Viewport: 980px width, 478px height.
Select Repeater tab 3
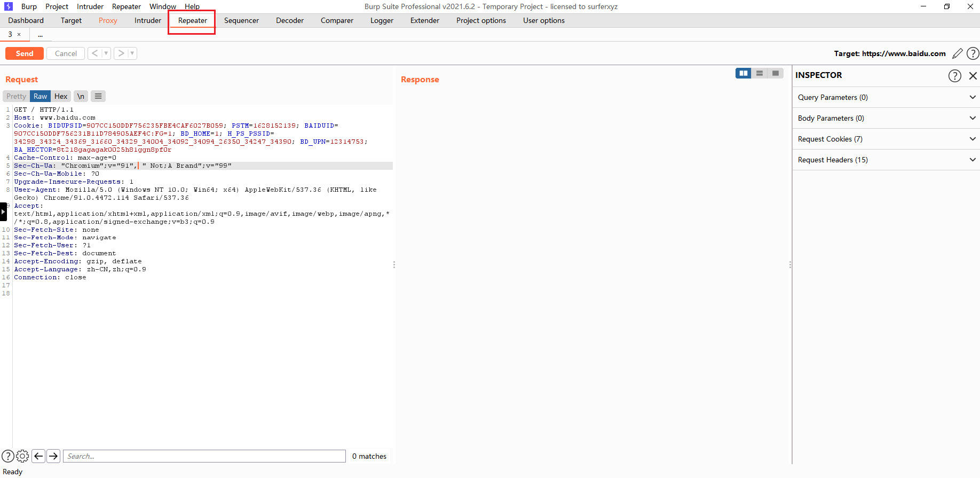tap(10, 35)
